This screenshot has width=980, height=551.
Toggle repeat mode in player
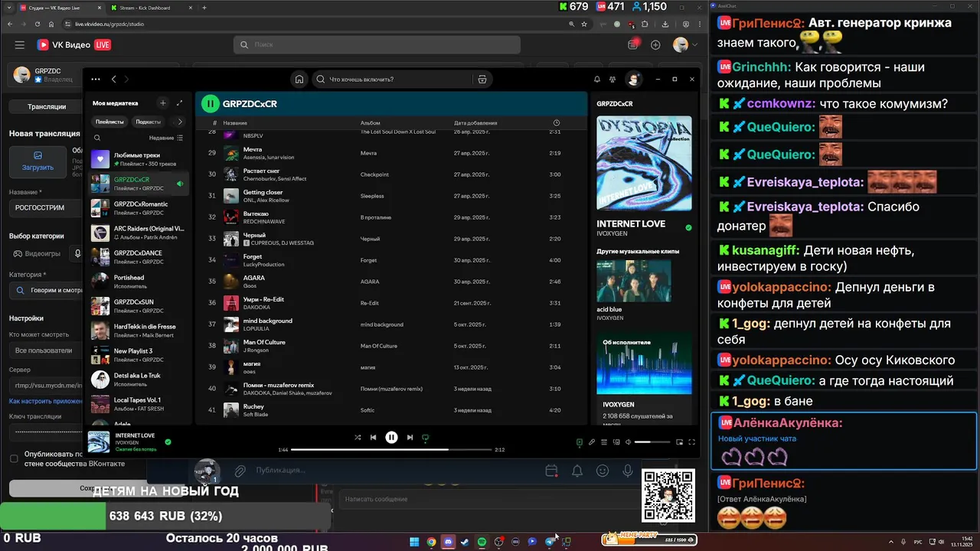(426, 438)
